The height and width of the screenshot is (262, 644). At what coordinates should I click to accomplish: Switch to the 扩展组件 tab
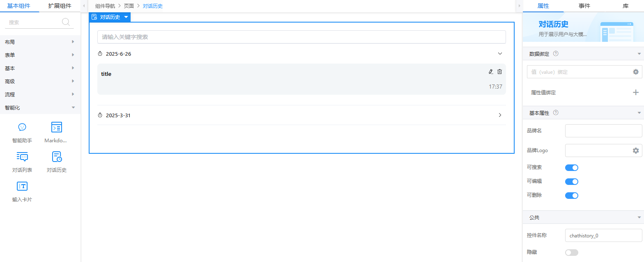pyautogui.click(x=60, y=6)
